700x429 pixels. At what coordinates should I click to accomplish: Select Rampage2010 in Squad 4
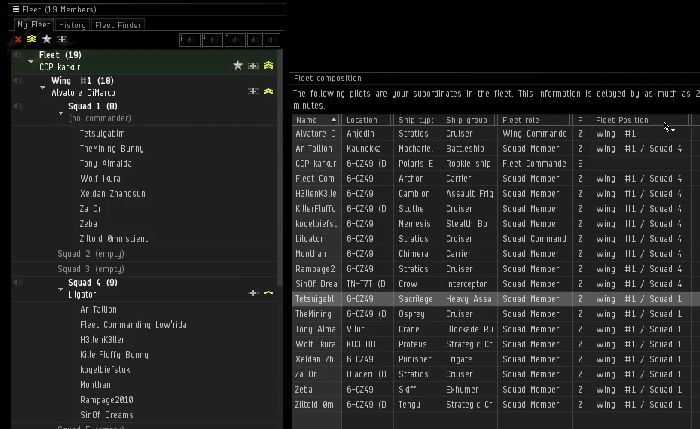click(x=107, y=400)
